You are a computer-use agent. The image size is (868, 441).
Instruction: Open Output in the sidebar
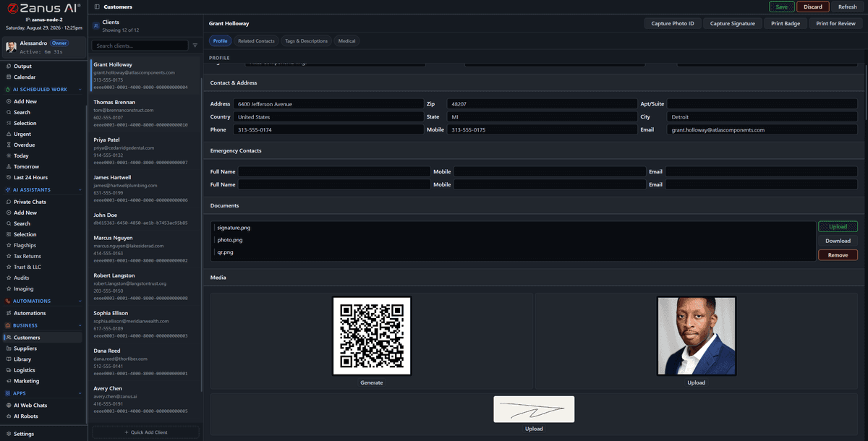click(x=22, y=66)
